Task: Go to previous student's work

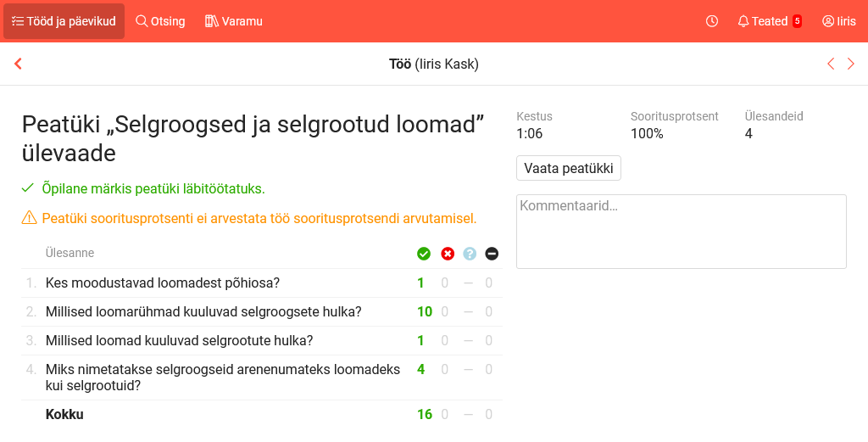Action: coord(831,64)
